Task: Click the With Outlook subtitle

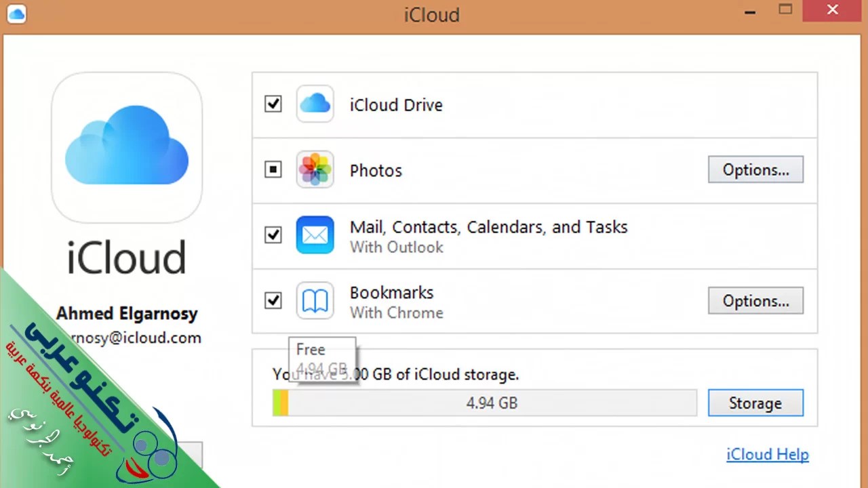Action: click(397, 247)
